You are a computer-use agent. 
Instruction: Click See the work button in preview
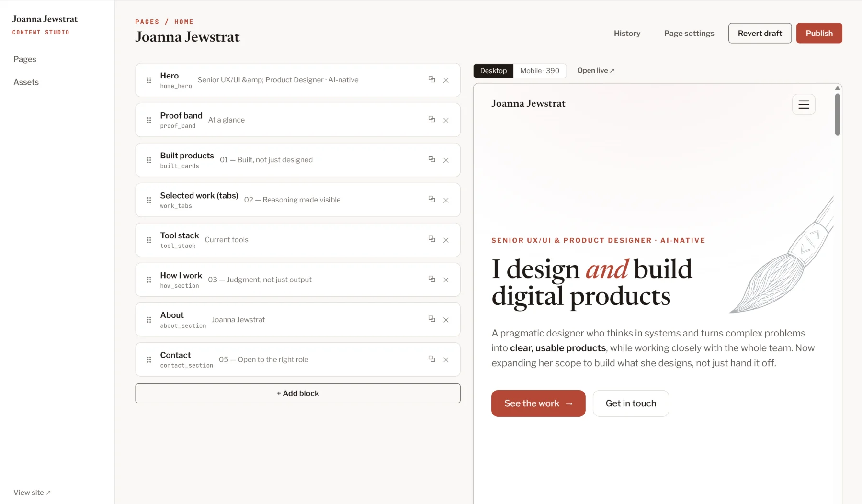pos(538,403)
